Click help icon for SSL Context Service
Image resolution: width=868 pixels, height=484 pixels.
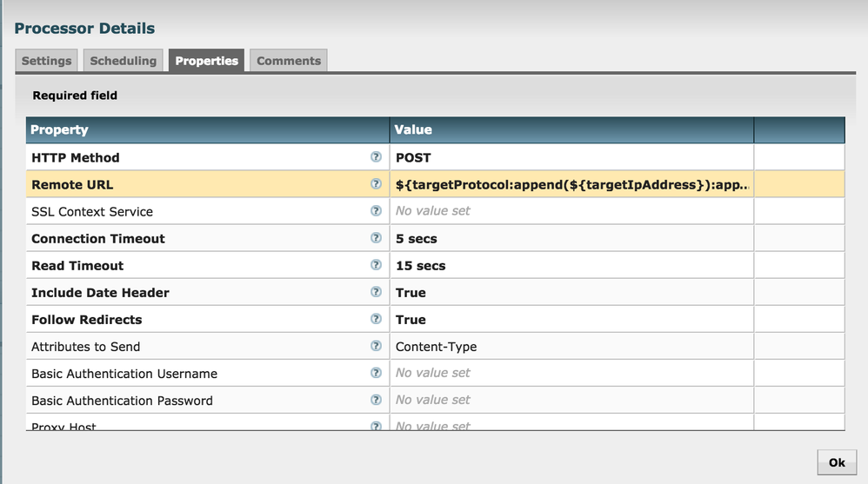[376, 211]
